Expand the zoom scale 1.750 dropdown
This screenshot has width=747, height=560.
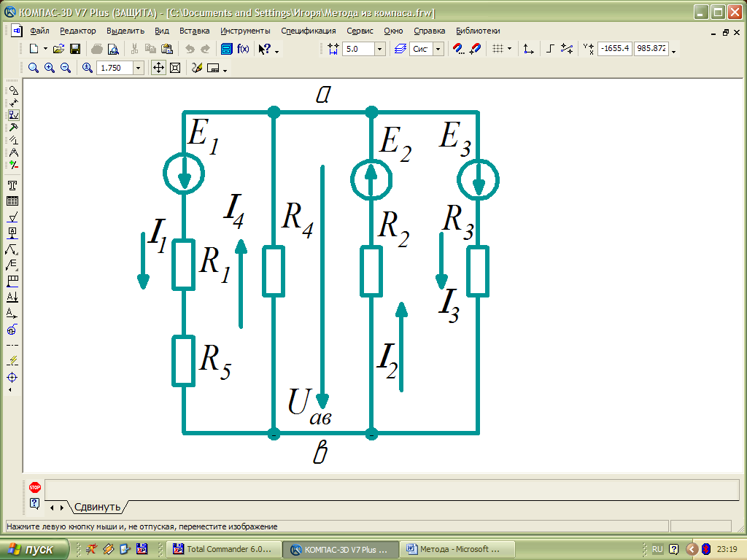(137, 68)
